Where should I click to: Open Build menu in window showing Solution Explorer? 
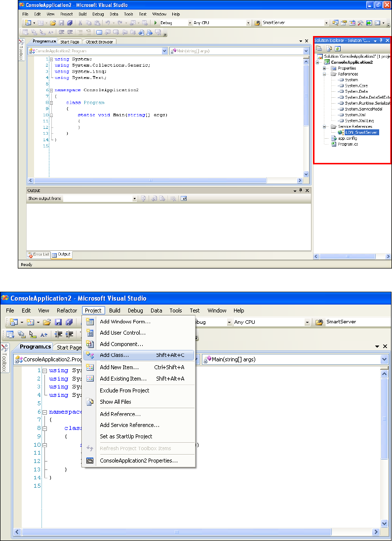coord(82,14)
